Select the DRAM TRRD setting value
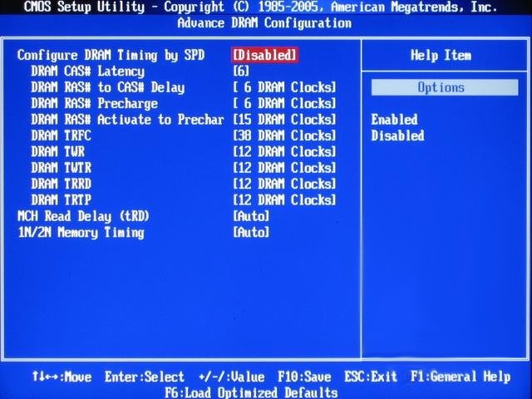532x399 pixels. click(x=284, y=184)
